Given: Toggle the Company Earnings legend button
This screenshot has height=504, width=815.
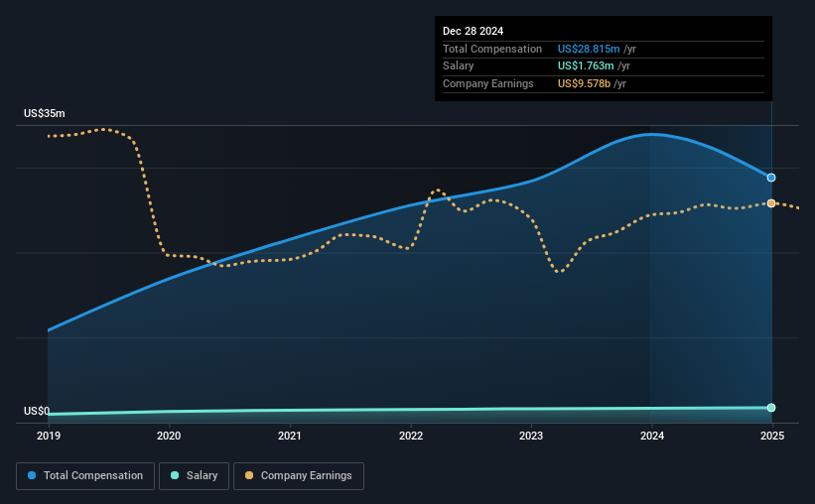Looking at the screenshot, I should click(x=299, y=476).
